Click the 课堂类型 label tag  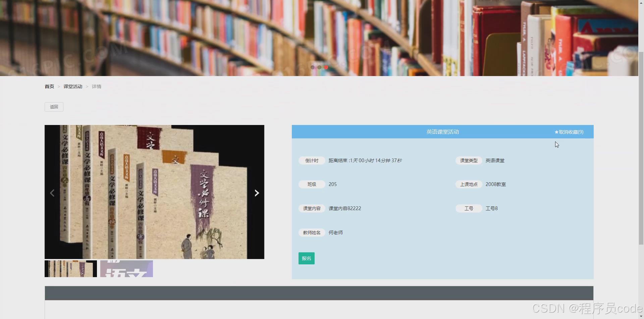click(x=469, y=161)
